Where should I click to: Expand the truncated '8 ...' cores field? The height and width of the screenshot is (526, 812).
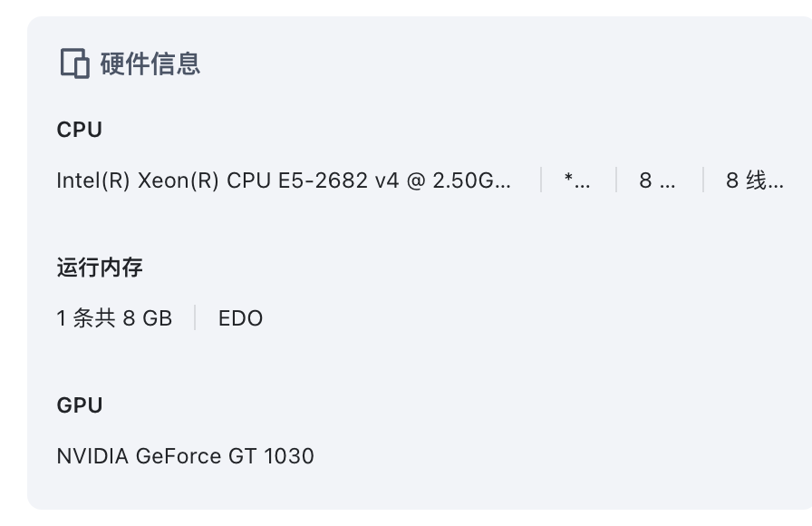(657, 180)
